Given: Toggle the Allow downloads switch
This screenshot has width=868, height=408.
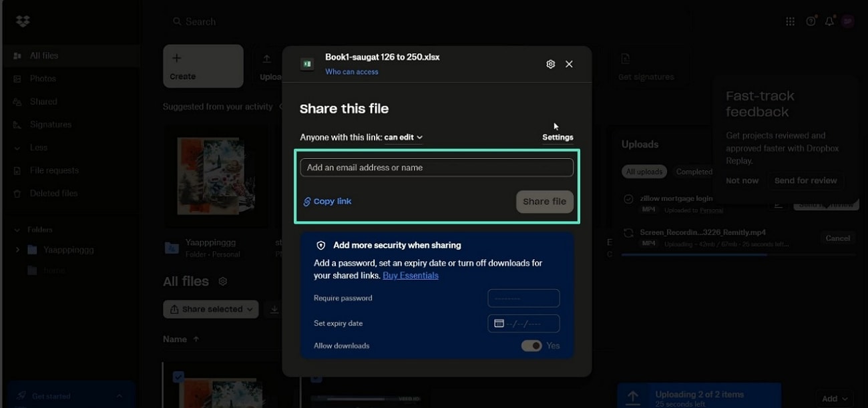Looking at the screenshot, I should click(x=531, y=346).
